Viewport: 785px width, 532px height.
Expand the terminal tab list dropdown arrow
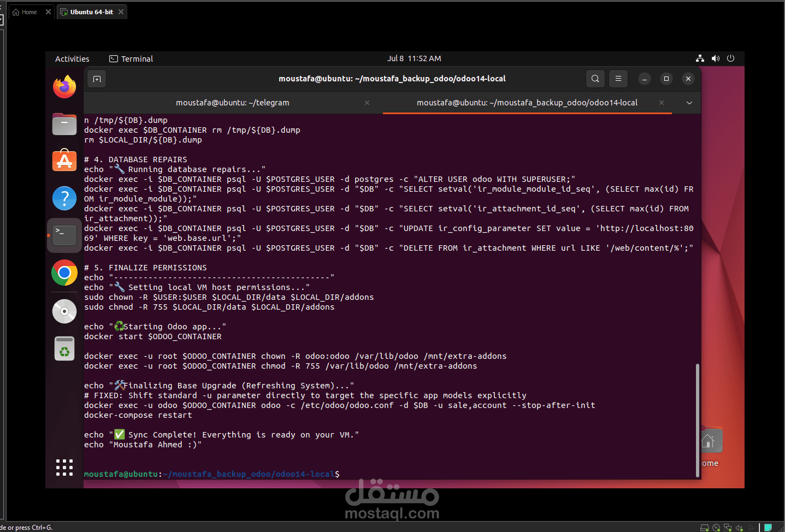689,103
